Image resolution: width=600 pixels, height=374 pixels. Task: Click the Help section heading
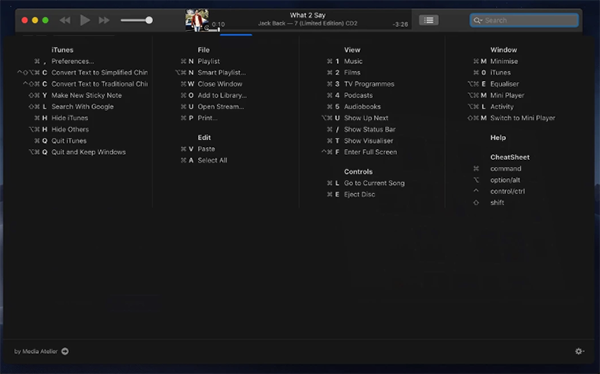coord(498,137)
